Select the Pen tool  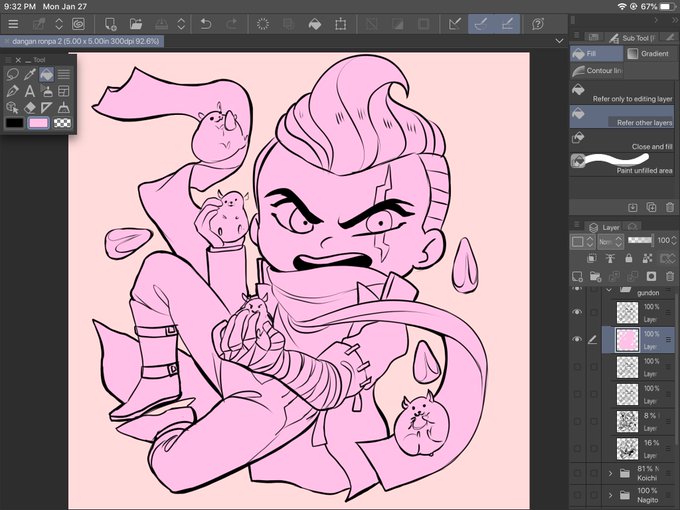pos(13,91)
